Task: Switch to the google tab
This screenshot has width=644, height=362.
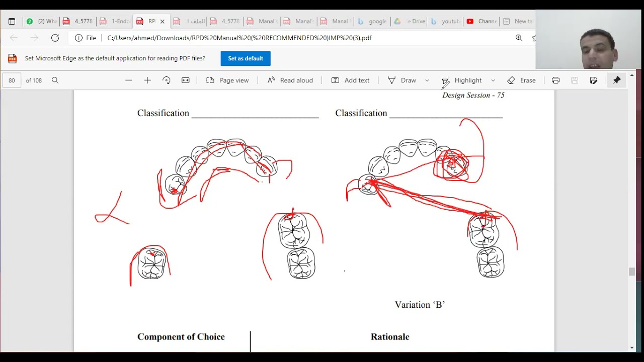Action: point(372,21)
